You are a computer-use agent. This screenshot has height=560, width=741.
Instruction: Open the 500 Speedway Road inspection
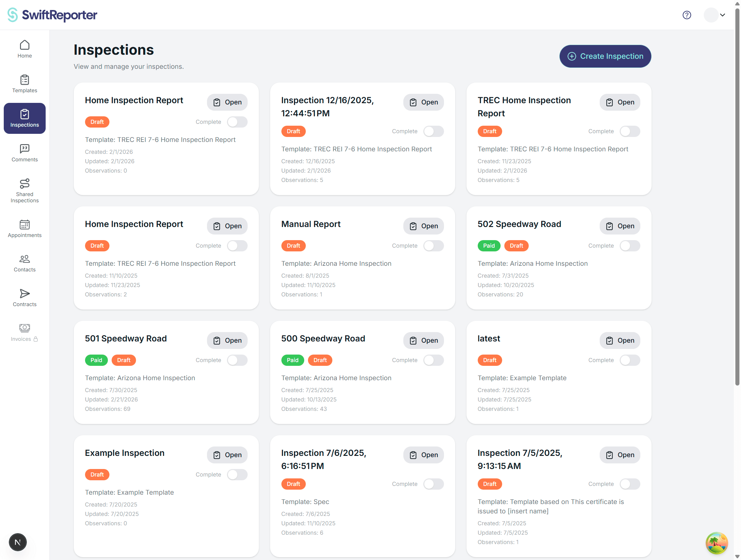coord(423,340)
